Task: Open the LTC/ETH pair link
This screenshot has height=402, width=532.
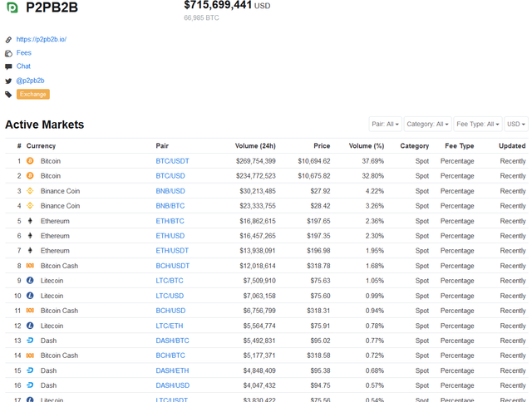Action: tap(170, 326)
